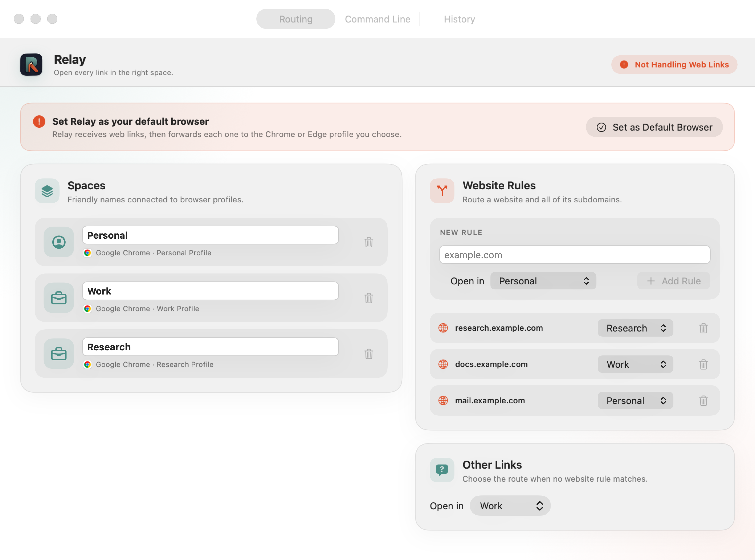Click 'Set Relay as your default browser' heading
This screenshot has height=560, width=755.
[x=130, y=121]
